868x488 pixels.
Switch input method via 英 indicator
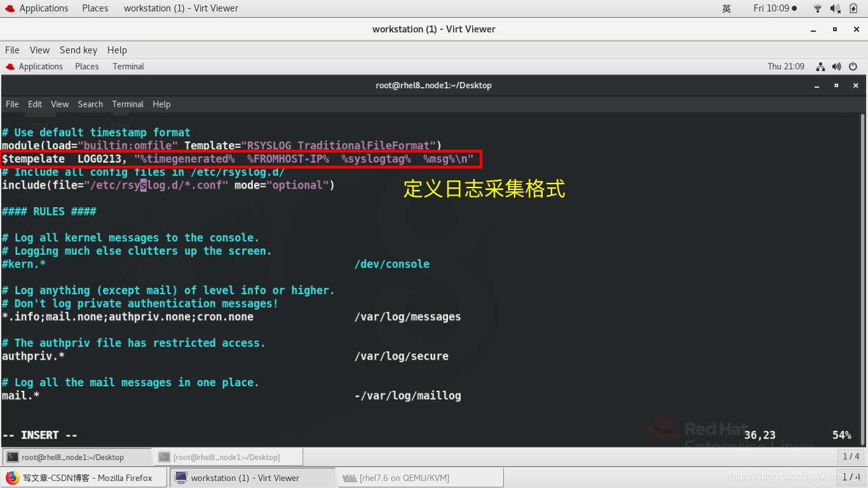(726, 8)
